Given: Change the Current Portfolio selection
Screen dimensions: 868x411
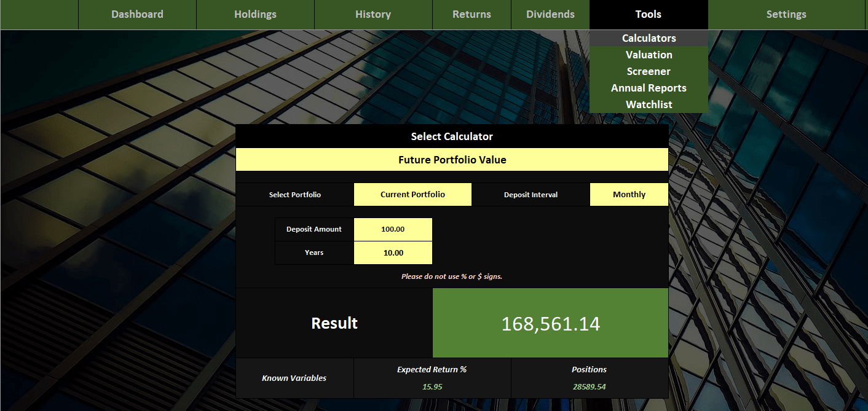Looking at the screenshot, I should [x=412, y=194].
